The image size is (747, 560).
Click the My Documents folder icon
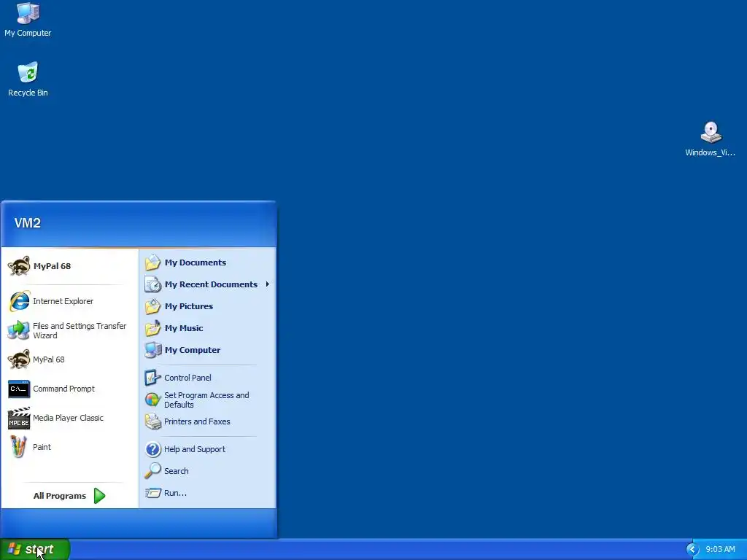153,262
